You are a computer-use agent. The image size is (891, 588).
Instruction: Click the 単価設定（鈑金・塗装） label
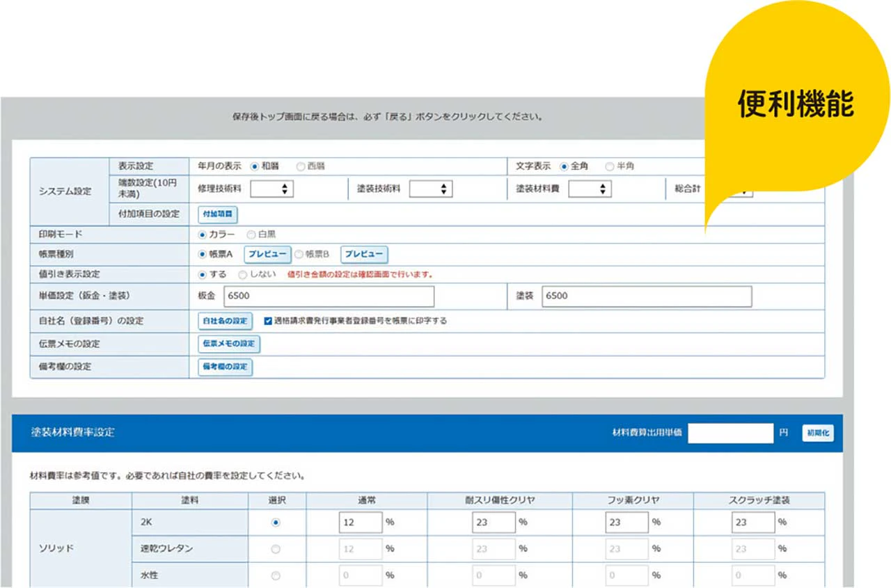pyautogui.click(x=85, y=296)
